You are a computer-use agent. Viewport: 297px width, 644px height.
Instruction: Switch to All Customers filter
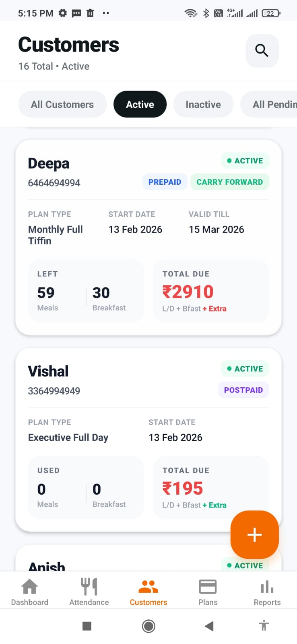tap(62, 105)
